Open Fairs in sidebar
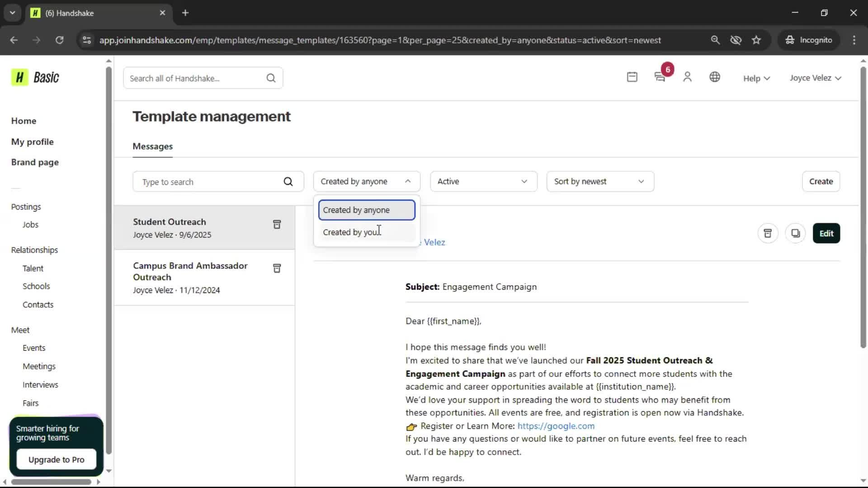Screen dimensions: 868x488 [30, 403]
